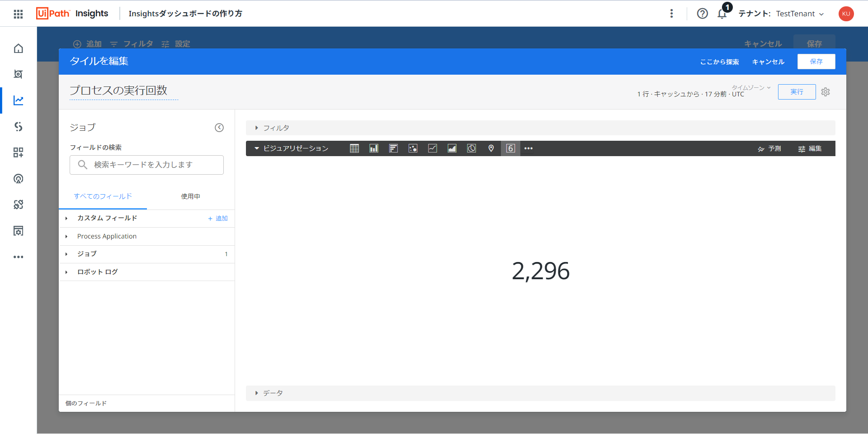Image resolution: width=868 pixels, height=434 pixels.
Task: Open the タイムゾーン dropdown
Action: [751, 87]
